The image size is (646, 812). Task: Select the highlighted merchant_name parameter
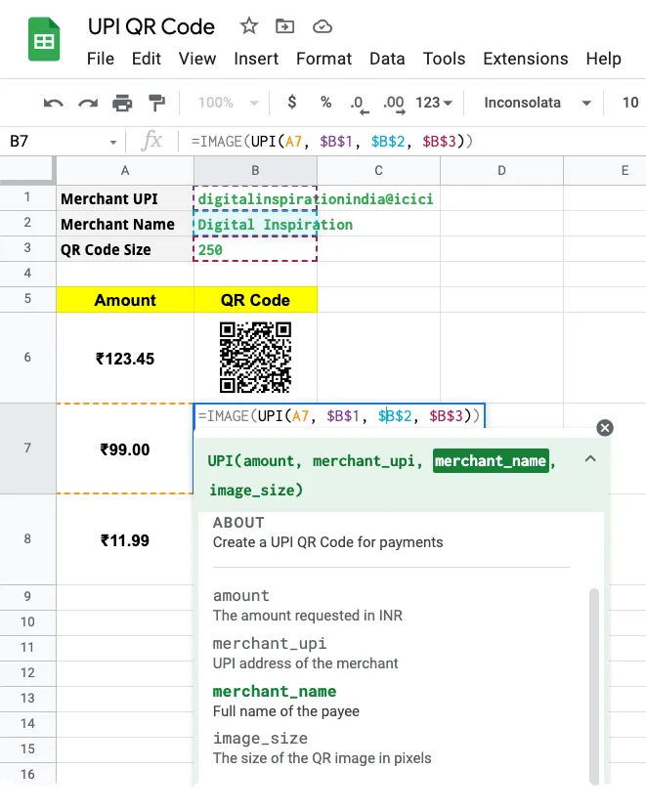coord(490,459)
